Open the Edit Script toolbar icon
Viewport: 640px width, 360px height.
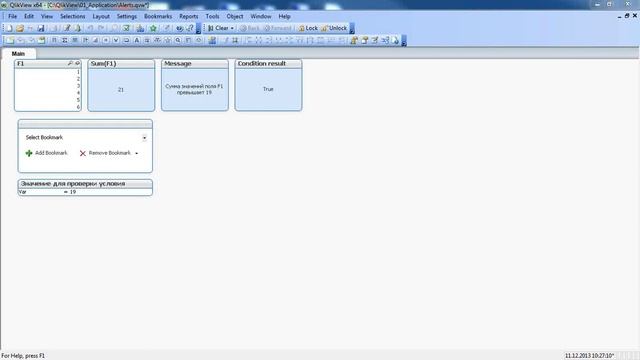[x=67, y=28]
